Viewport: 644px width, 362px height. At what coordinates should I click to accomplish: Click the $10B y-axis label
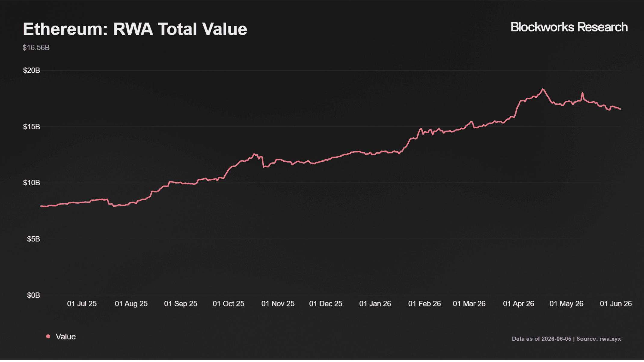[x=32, y=183]
